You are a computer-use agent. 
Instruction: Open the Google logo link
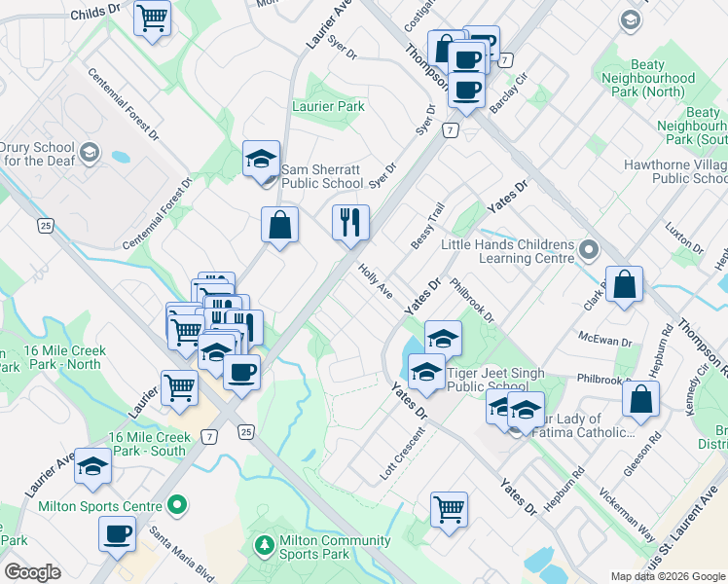point(32,572)
